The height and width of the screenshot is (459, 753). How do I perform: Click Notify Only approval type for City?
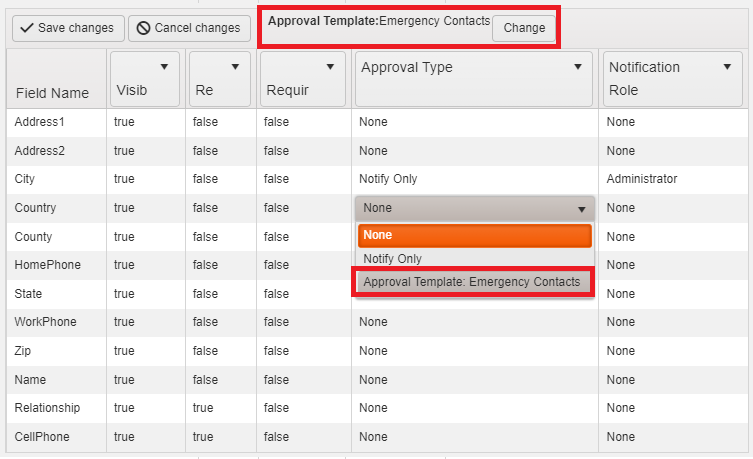tap(388, 179)
